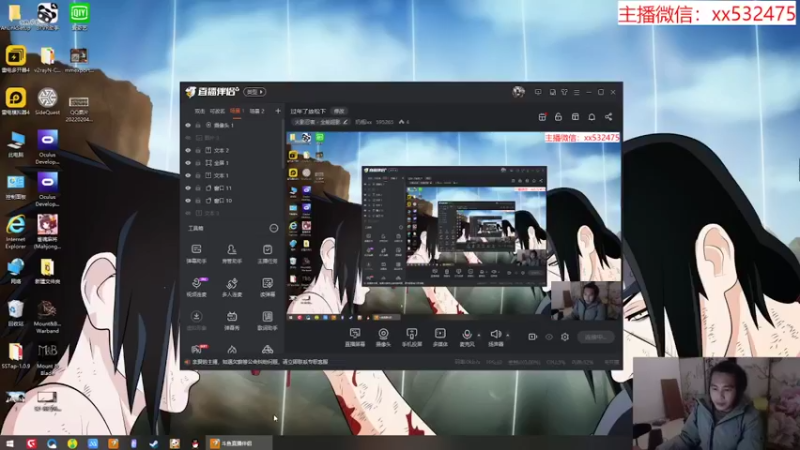Switch to 场景 1 tab

(x=236, y=111)
